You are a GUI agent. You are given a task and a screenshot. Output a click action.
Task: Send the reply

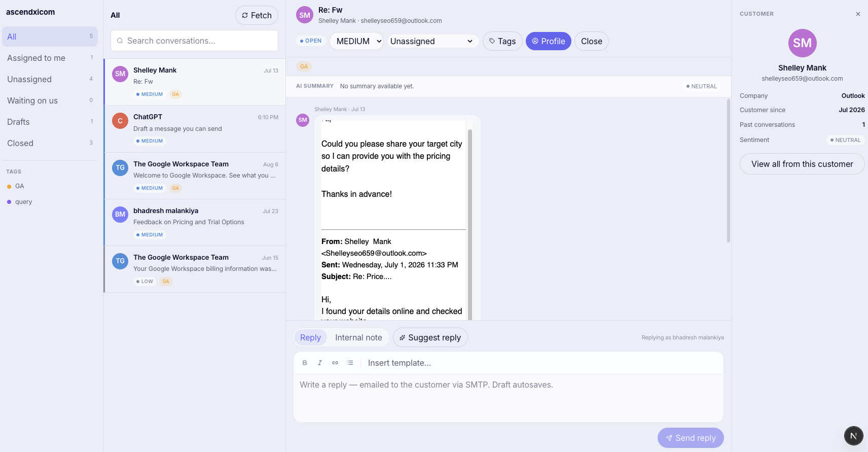tap(691, 438)
